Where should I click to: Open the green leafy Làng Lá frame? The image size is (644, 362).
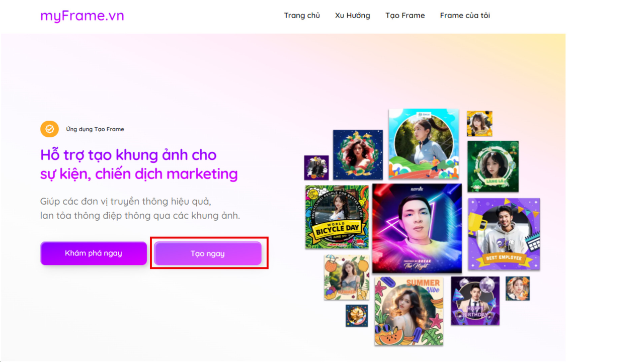tap(493, 166)
